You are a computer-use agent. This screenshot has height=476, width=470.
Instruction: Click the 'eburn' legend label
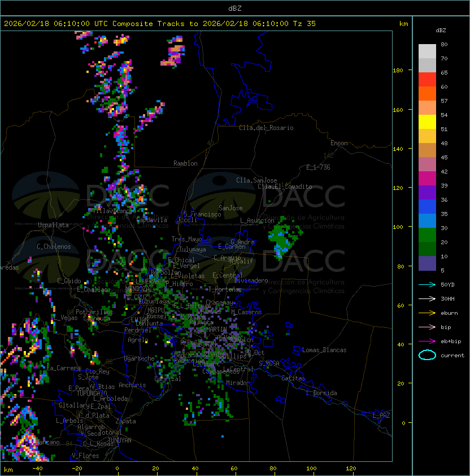(449, 313)
